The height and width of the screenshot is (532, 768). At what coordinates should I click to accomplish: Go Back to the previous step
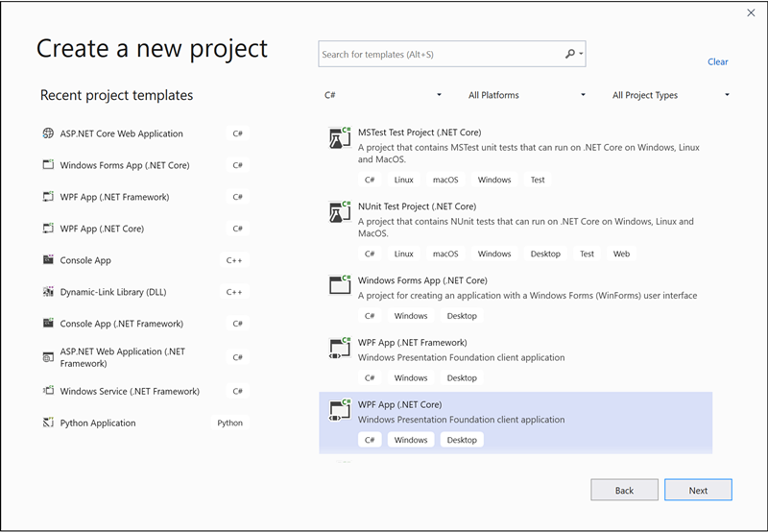pyautogui.click(x=624, y=490)
